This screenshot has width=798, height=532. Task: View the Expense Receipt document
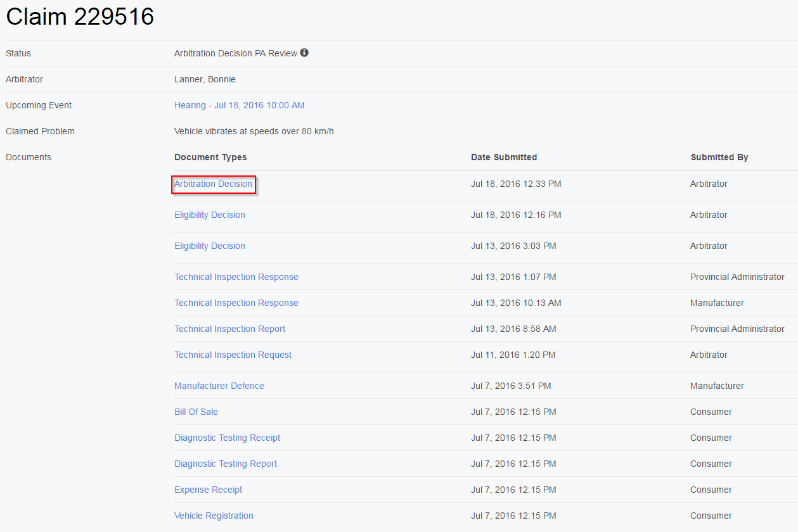click(x=208, y=490)
